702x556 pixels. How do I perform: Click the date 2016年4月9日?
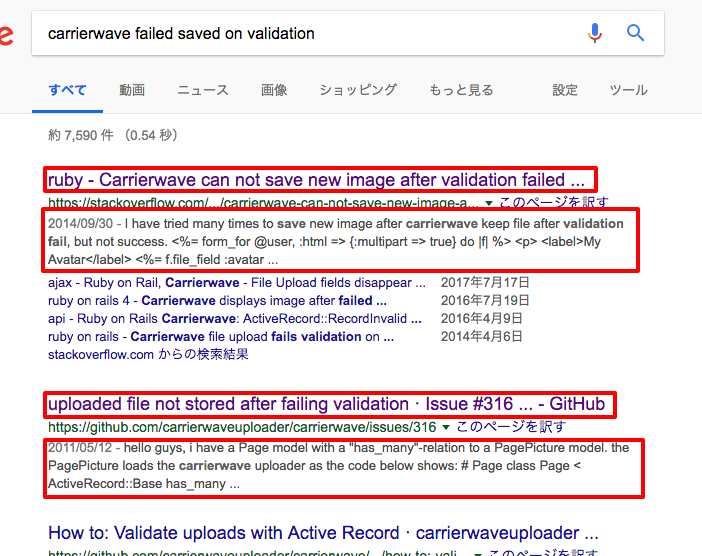coord(482,319)
